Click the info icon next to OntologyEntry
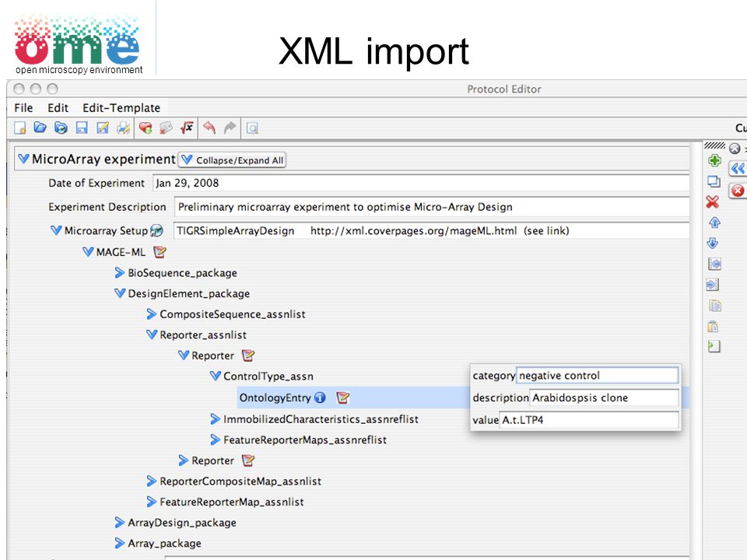 coord(320,397)
